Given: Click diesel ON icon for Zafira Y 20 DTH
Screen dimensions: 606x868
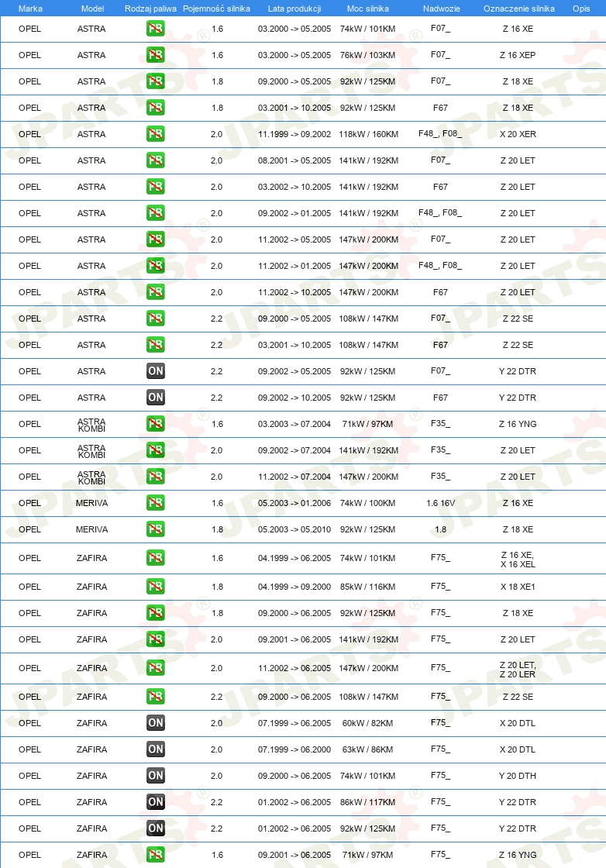Looking at the screenshot, I should click(x=156, y=776).
